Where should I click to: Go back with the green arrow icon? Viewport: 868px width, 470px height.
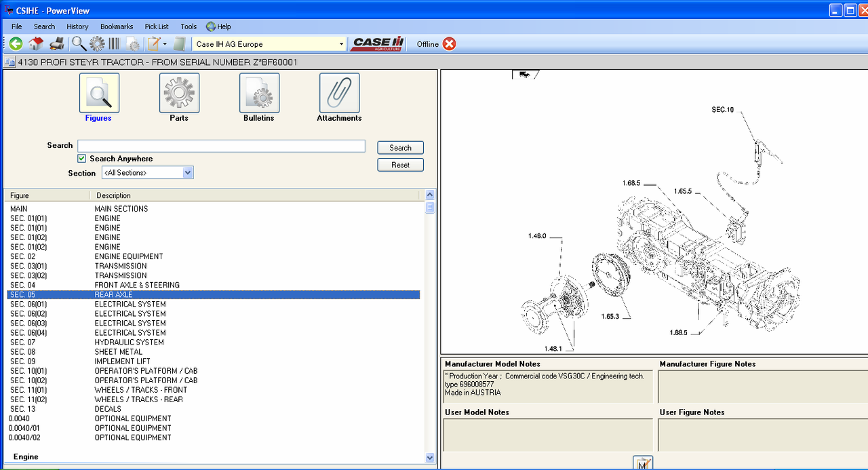[x=16, y=44]
